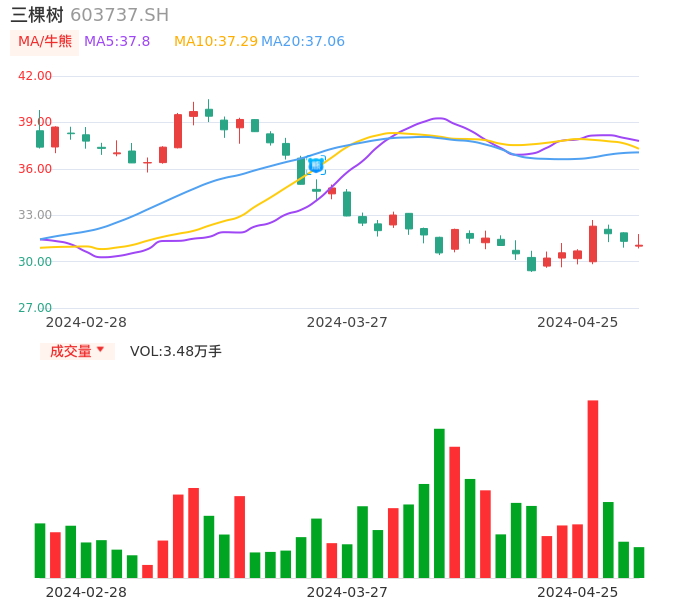Click the VOL:3.48万手 volume readout
Image resolution: width=686 pixels, height=606 pixels.
175,351
